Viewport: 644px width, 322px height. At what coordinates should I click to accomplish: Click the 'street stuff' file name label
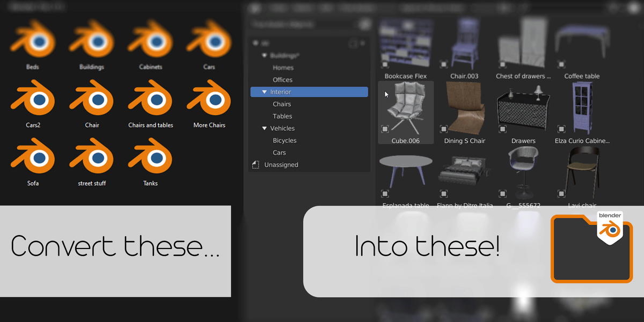(x=92, y=184)
